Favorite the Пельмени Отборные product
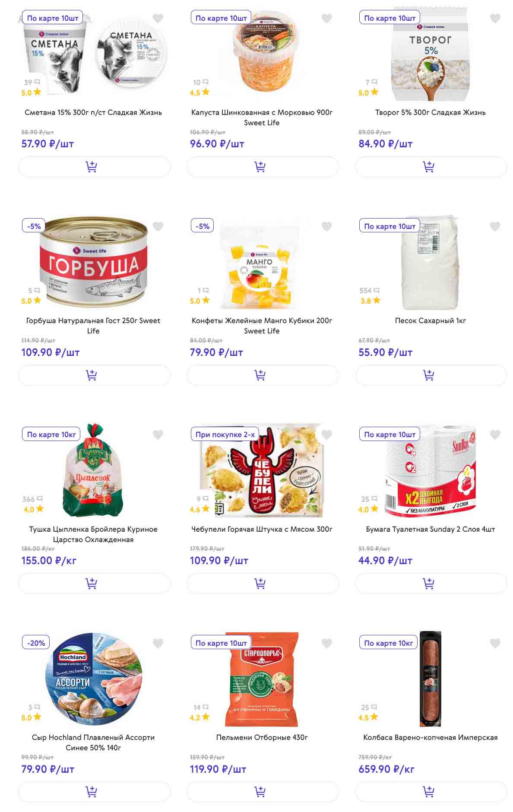 [x=326, y=643]
